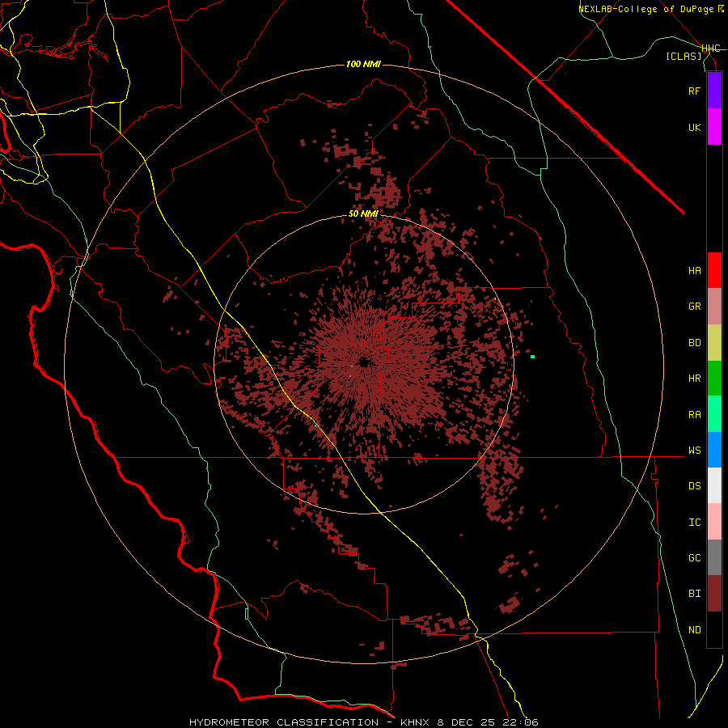Select the IC light pink legend swatch

[714, 522]
